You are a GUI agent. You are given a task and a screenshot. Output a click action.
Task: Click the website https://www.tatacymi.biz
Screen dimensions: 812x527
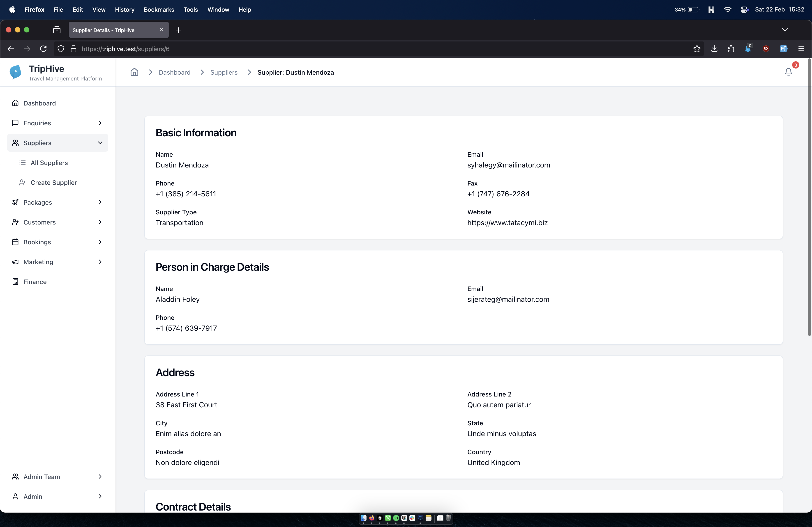coord(507,223)
